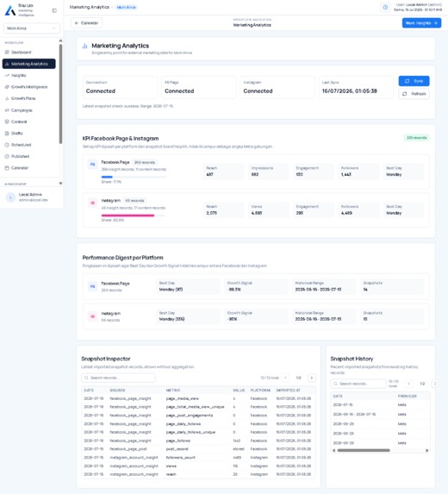
Task: Click the DATE column header in Snapshot Inspector
Action: (x=89, y=391)
